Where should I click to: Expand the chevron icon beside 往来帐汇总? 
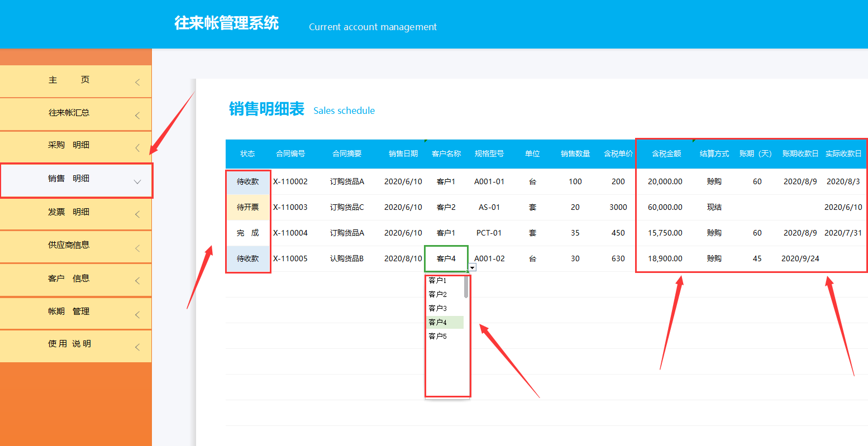coord(137,114)
